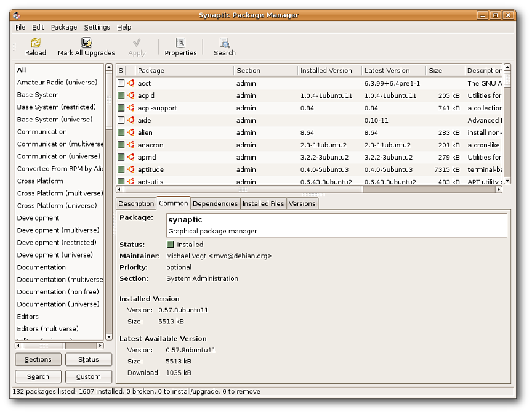Click the Search toolbar icon
The image size is (532, 414).
tap(225, 43)
